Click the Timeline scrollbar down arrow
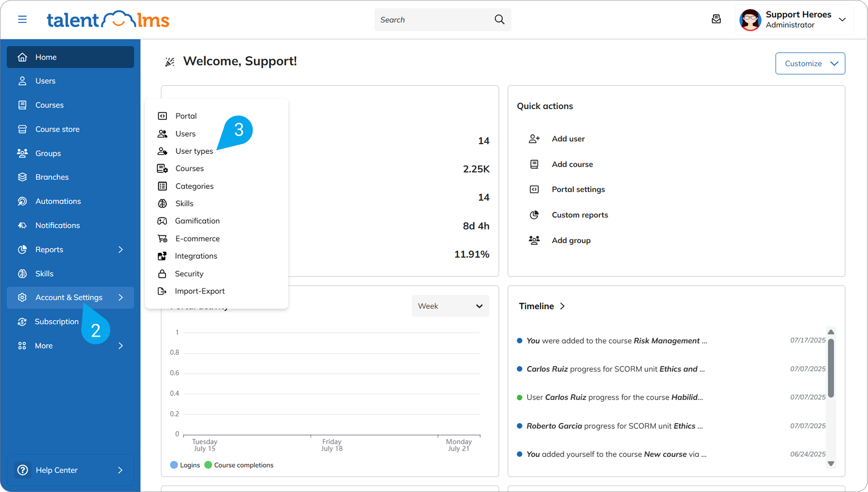868x492 pixels. pos(831,463)
